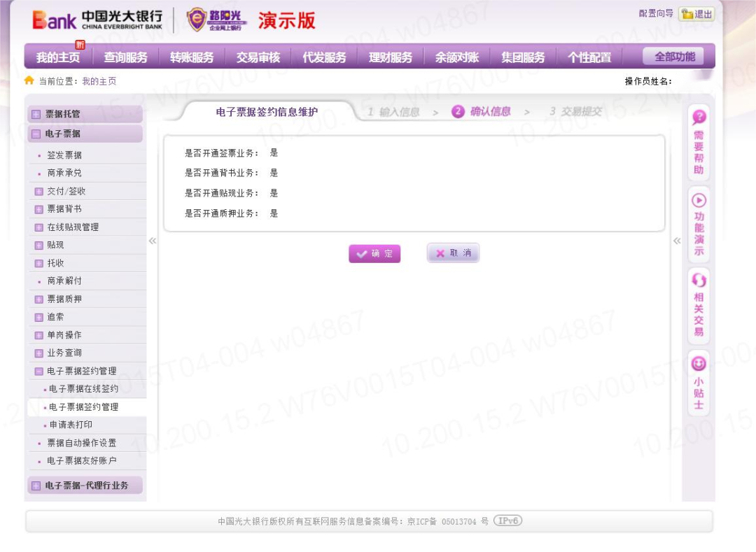Image resolution: width=756 pixels, height=552 pixels.
Task: Expand the 票据背书 tree node
Action: pos(39,209)
